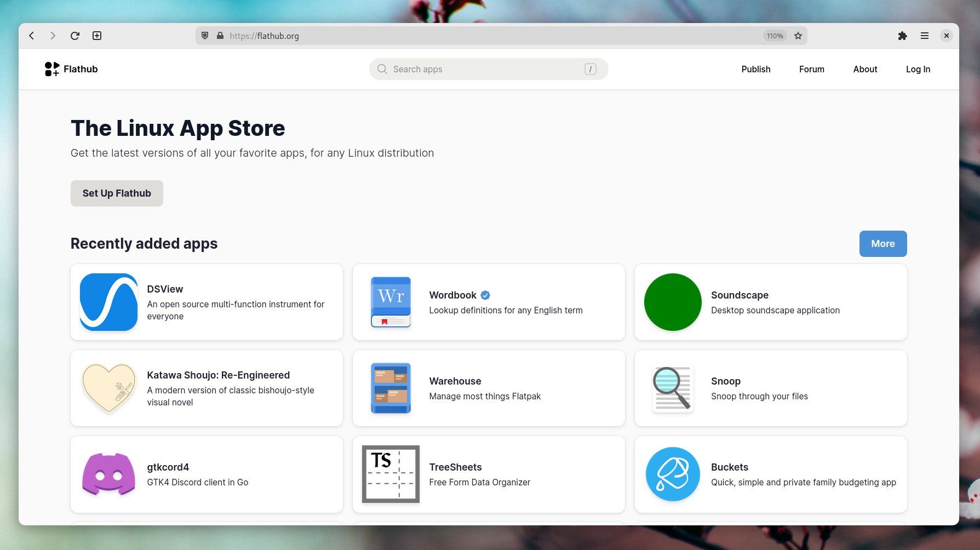Open Warehouse via its boxes icon
980x550 pixels.
[x=390, y=388]
